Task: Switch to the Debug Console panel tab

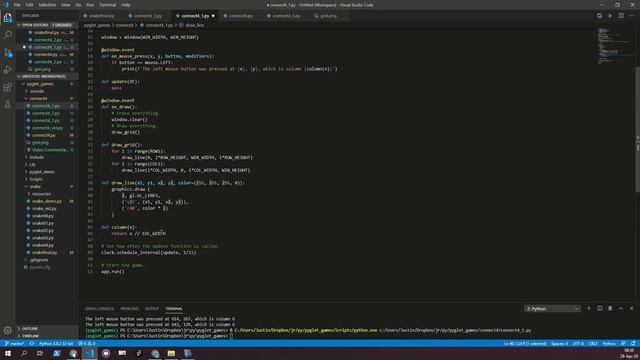Action: click(99, 309)
